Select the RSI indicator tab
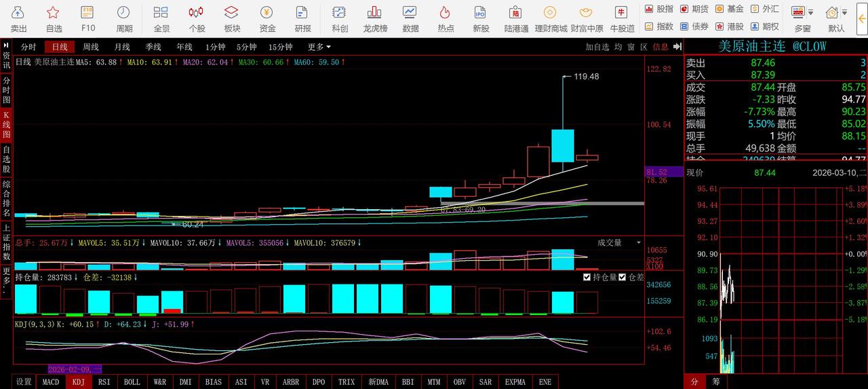 click(x=104, y=382)
